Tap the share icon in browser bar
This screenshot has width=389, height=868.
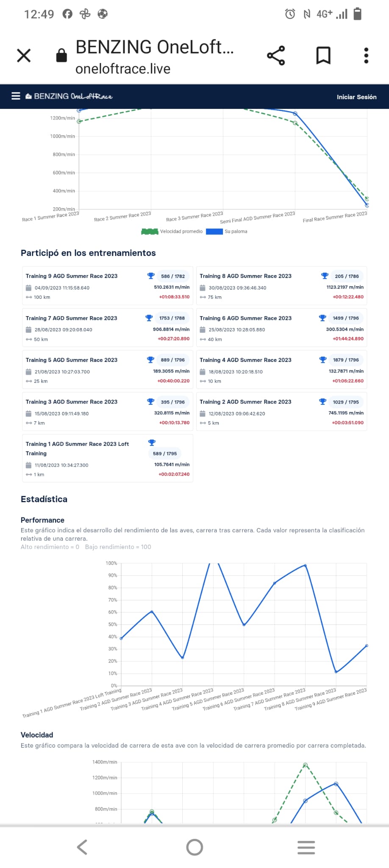click(x=276, y=56)
